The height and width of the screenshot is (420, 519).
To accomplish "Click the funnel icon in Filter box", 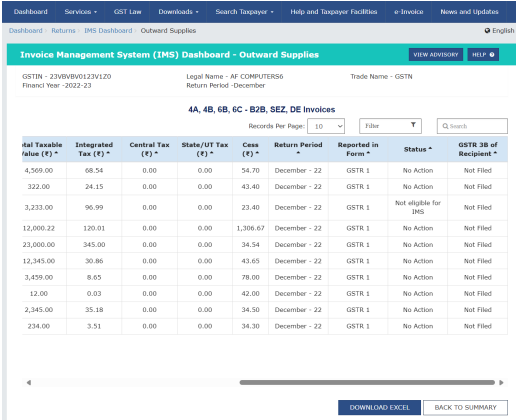I will point(413,125).
